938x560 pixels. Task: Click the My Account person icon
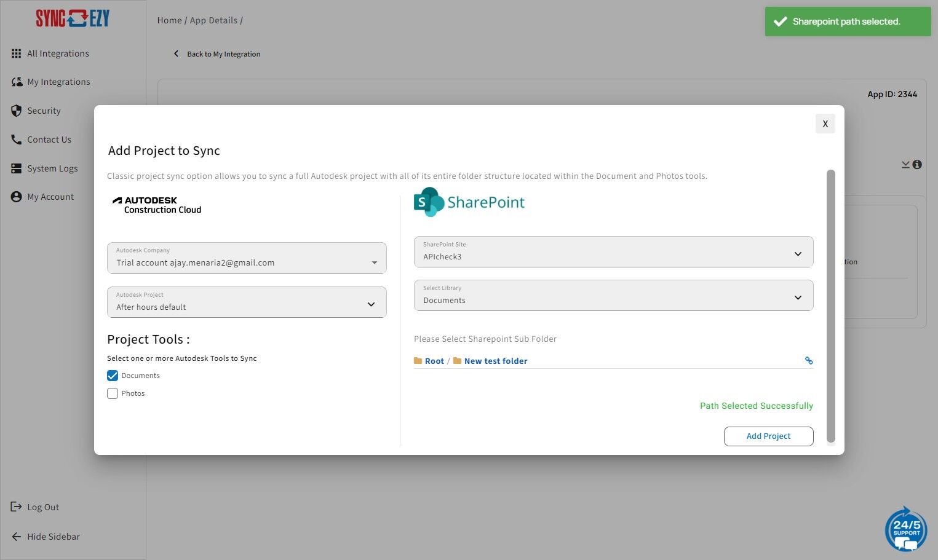coord(17,197)
